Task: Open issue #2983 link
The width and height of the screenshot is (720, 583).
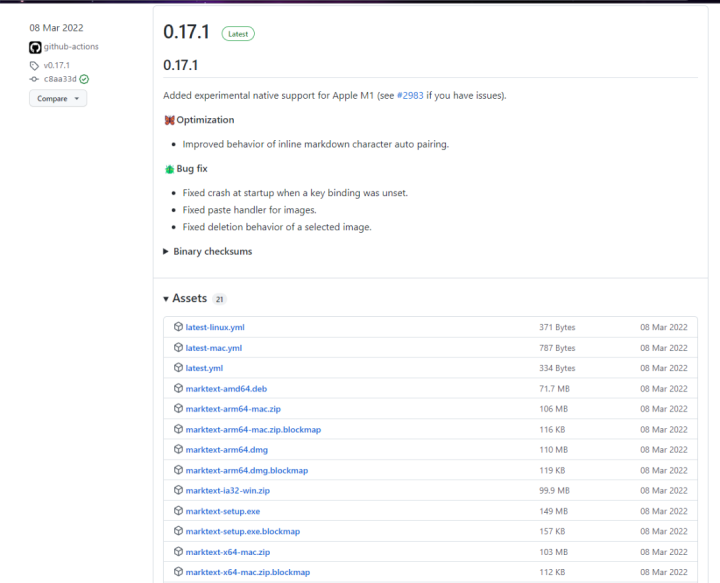Action: (410, 95)
